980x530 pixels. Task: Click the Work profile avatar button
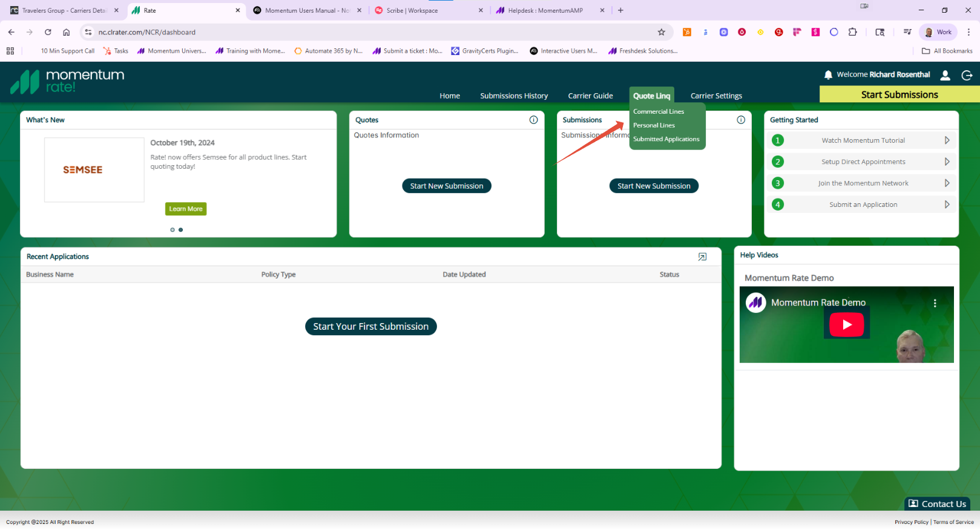938,32
